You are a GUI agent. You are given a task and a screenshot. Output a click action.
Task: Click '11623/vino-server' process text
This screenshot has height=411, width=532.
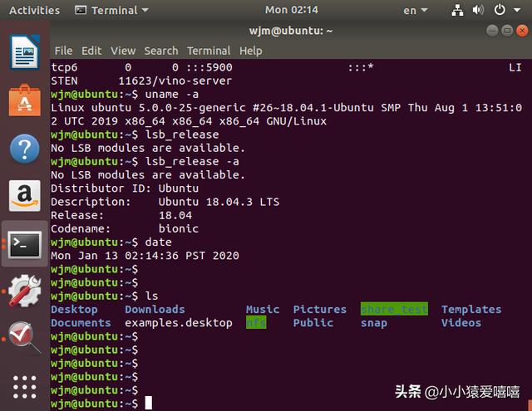pyautogui.click(x=175, y=81)
